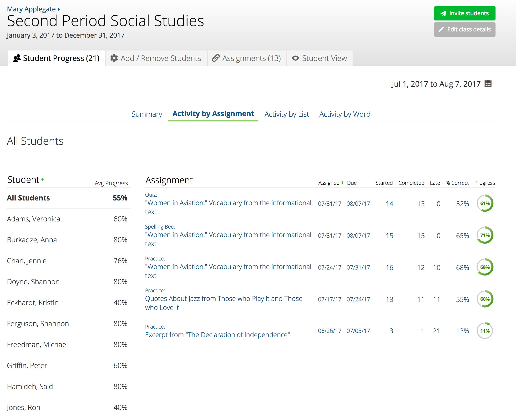Screen dimensions: 516x420
Task: Switch to Student View eye tab
Action: (x=319, y=58)
